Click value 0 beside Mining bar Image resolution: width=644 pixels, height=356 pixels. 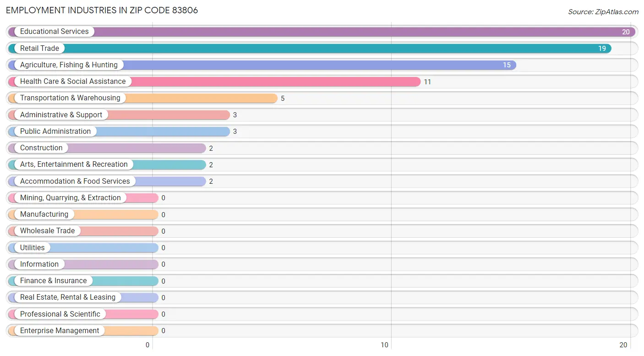[164, 198]
